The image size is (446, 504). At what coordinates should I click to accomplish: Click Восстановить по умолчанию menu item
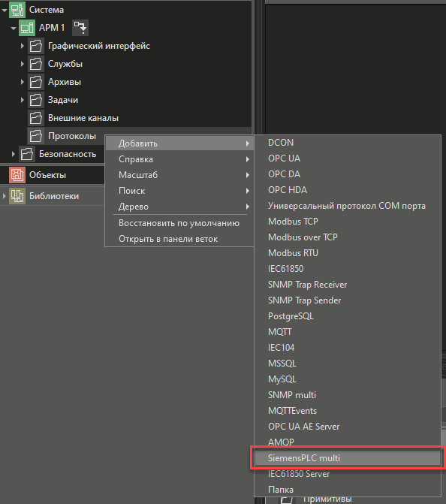point(179,223)
